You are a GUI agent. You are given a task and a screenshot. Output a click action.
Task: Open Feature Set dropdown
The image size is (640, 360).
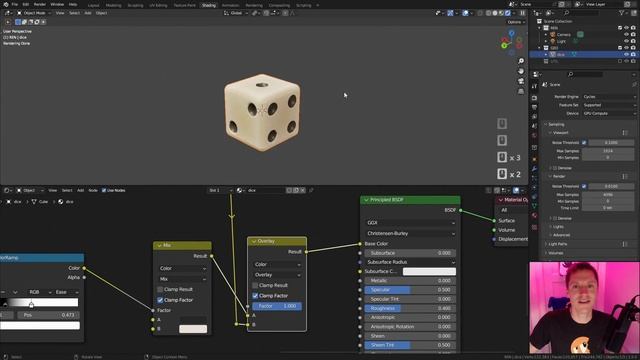609,105
